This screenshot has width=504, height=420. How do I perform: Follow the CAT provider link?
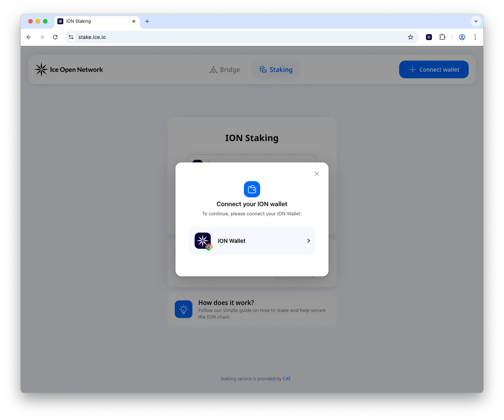tap(287, 379)
